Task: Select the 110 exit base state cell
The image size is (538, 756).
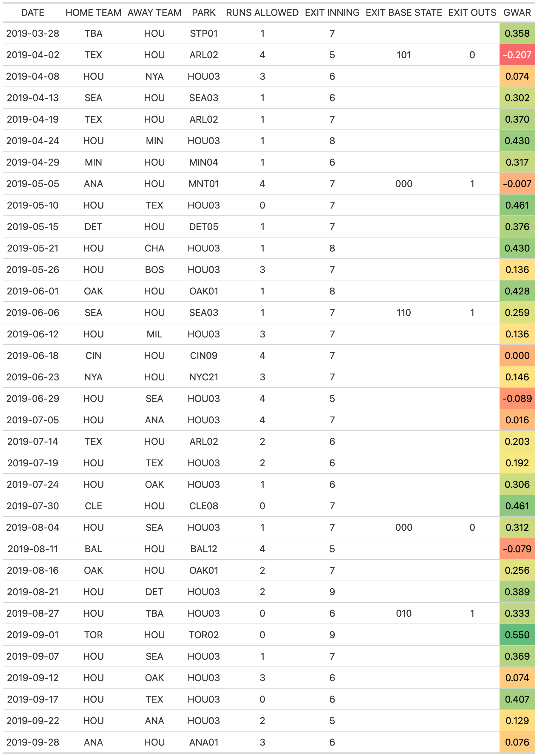Action: tap(403, 313)
